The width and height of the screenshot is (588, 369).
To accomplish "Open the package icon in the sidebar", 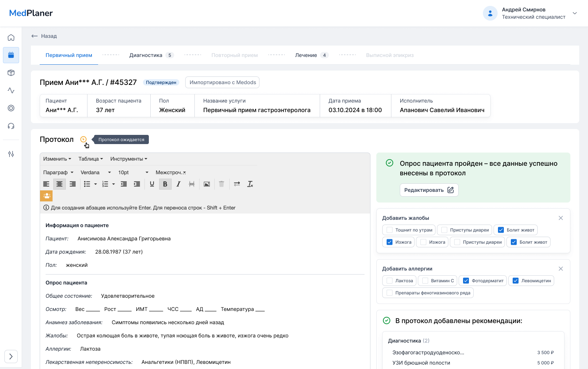I will (x=11, y=73).
